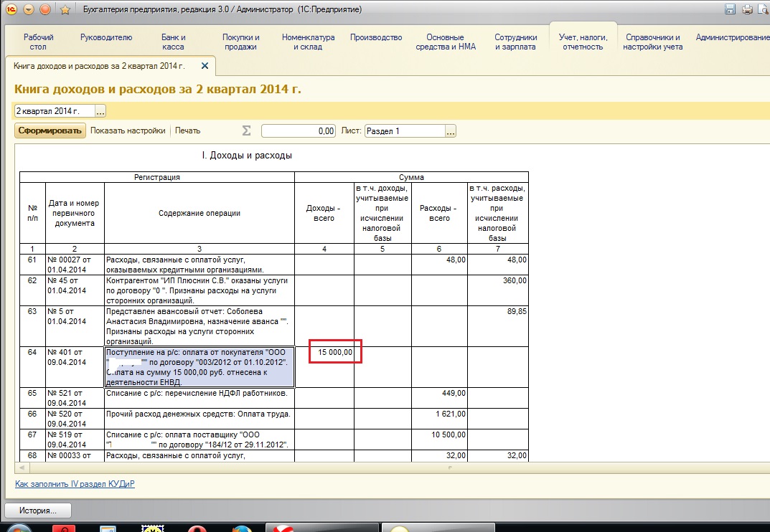The image size is (770, 532).
Task: Open the Банк и касса section
Action: 174,42
